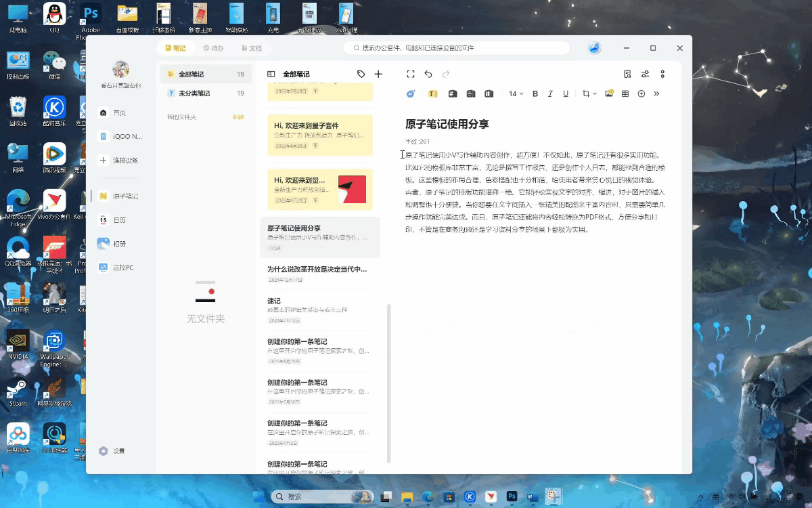Viewport: 812px width, 508px height.
Task: Click the circled plus insert icon
Action: [641, 93]
